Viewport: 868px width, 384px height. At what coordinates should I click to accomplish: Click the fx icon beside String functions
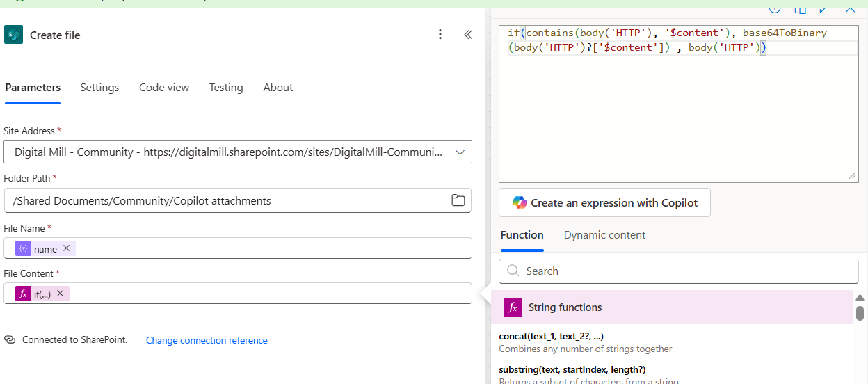[513, 307]
